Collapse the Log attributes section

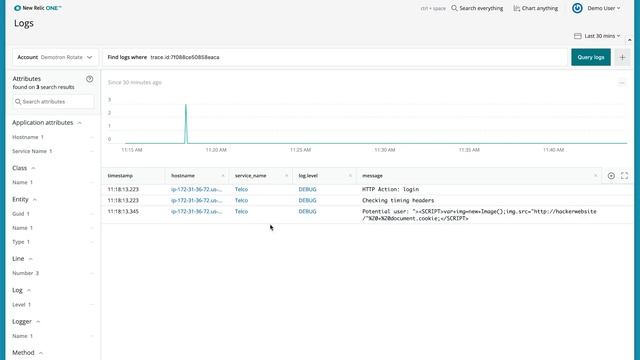[x=29, y=290]
